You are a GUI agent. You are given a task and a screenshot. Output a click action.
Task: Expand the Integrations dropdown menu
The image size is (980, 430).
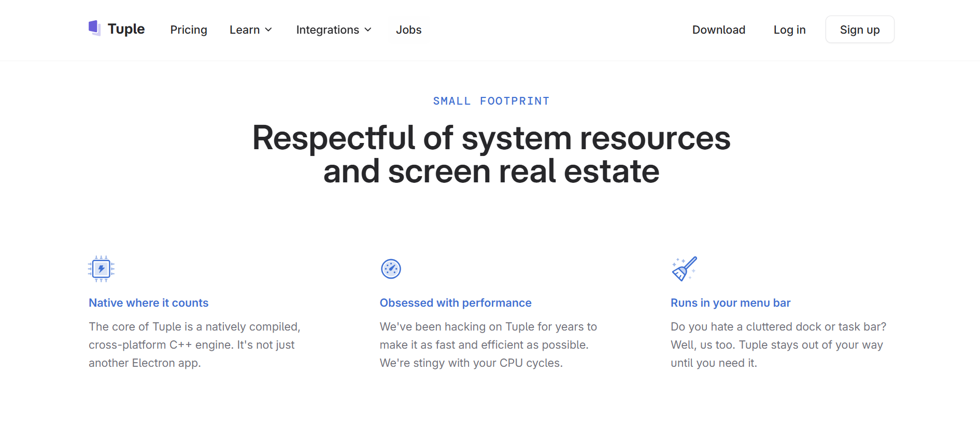click(x=334, y=30)
